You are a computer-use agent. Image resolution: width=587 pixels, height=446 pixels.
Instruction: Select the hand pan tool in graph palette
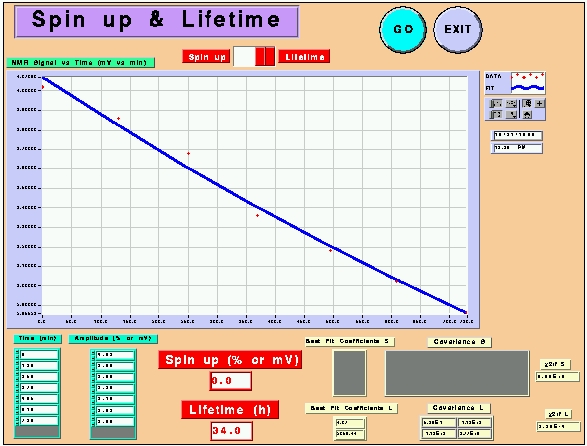(x=527, y=115)
